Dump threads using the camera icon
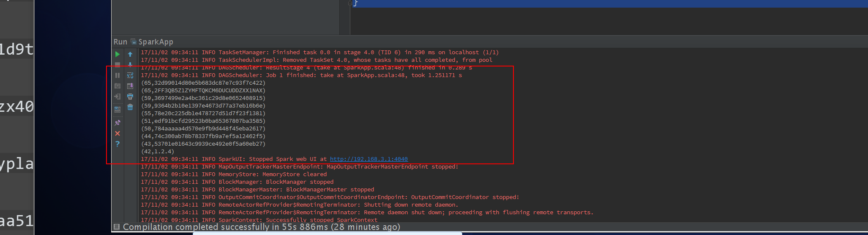The height and width of the screenshot is (235, 868). tap(117, 86)
